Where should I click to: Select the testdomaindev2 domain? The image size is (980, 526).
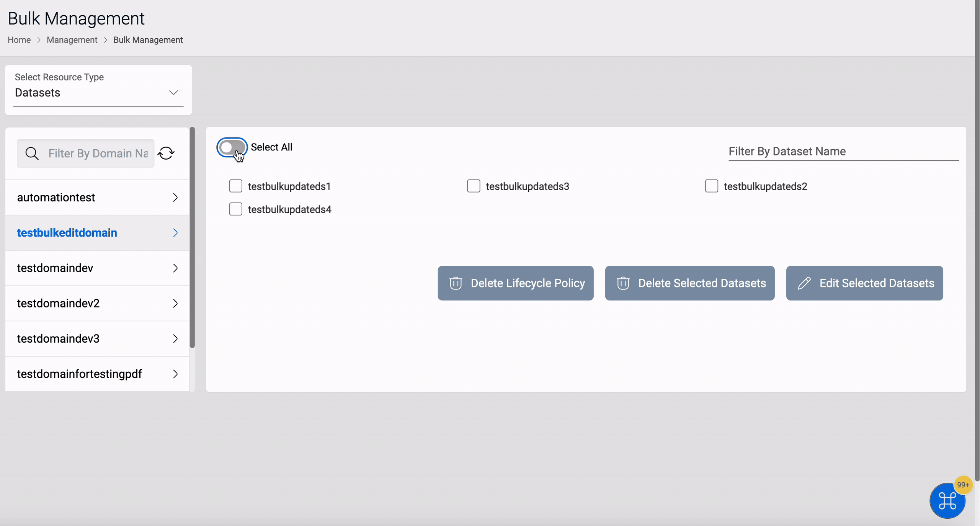click(97, 303)
